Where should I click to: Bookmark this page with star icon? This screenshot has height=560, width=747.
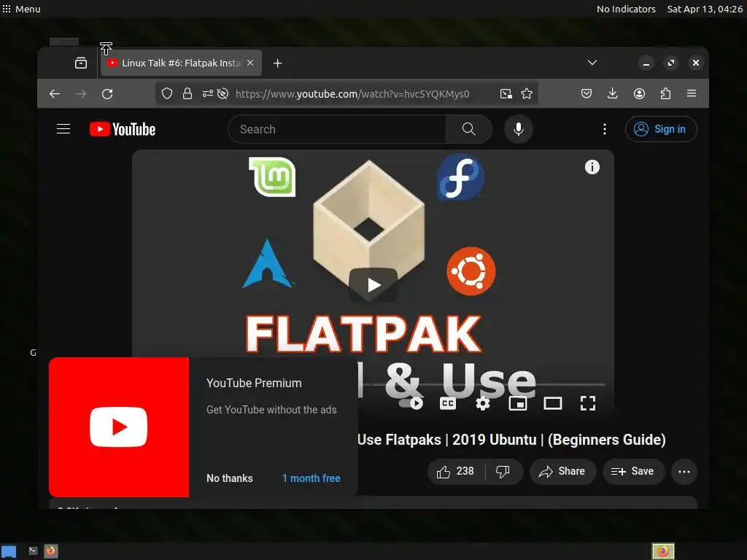click(x=527, y=94)
